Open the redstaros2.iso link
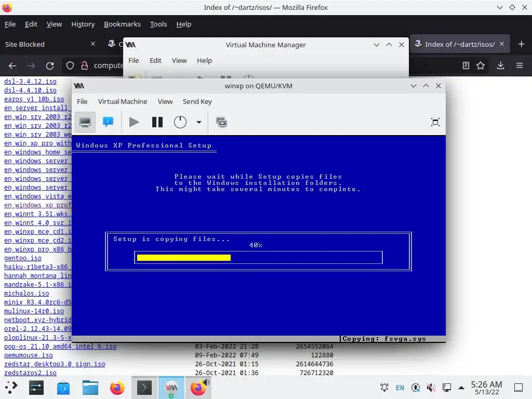This screenshot has height=399, width=532. point(30,373)
